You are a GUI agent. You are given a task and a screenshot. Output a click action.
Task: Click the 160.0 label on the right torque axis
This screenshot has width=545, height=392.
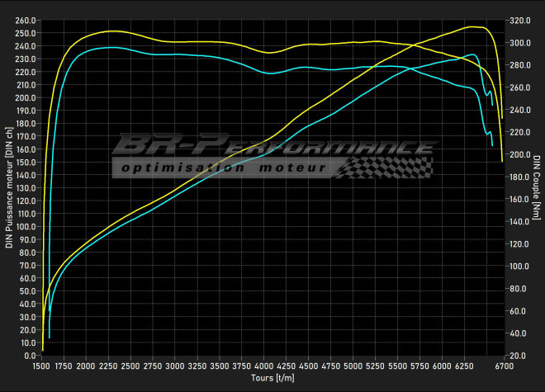(519, 199)
